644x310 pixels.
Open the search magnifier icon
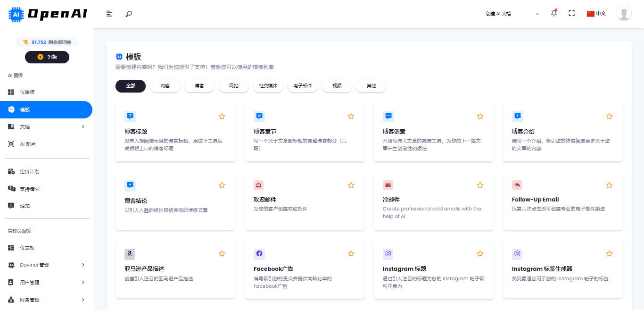(x=129, y=14)
